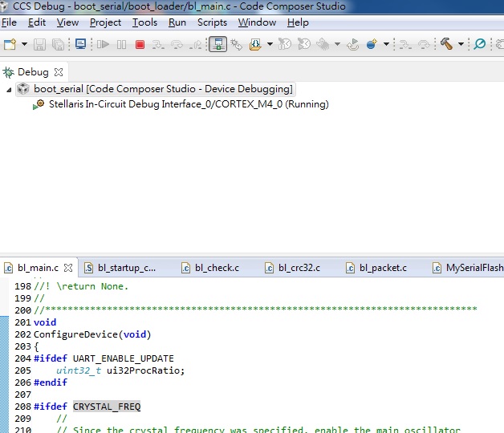Click the Step Over icon
The height and width of the screenshot is (433, 504).
point(177,44)
